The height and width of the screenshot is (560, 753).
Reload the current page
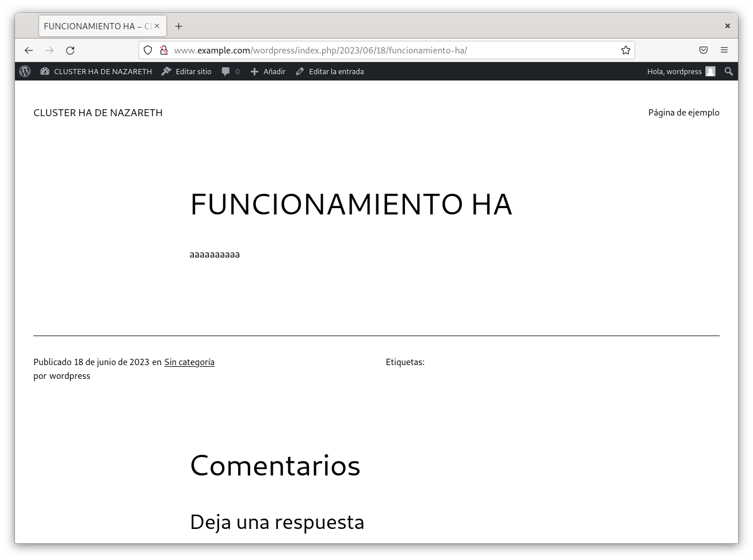[70, 50]
